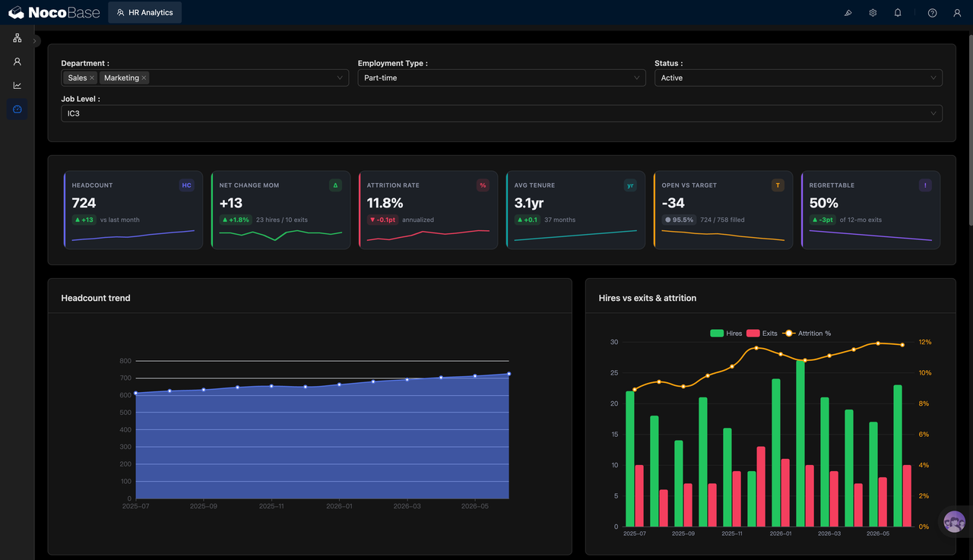The width and height of the screenshot is (973, 560).
Task: Open the organization chart sidebar icon
Action: click(17, 38)
